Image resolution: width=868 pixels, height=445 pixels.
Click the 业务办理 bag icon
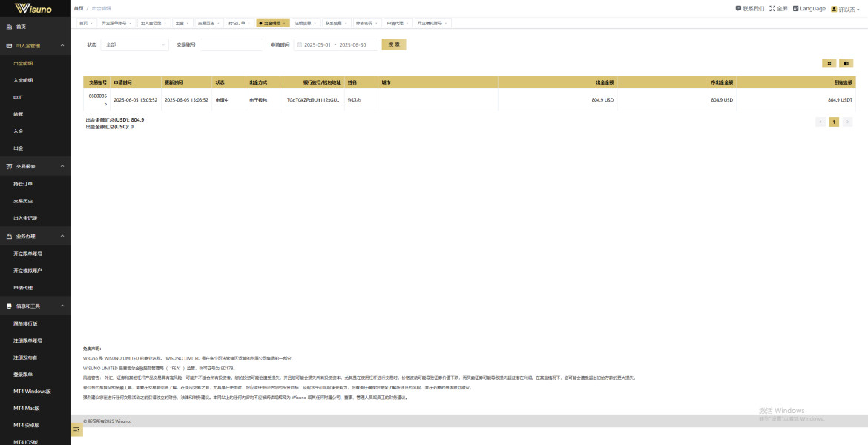pyautogui.click(x=9, y=237)
